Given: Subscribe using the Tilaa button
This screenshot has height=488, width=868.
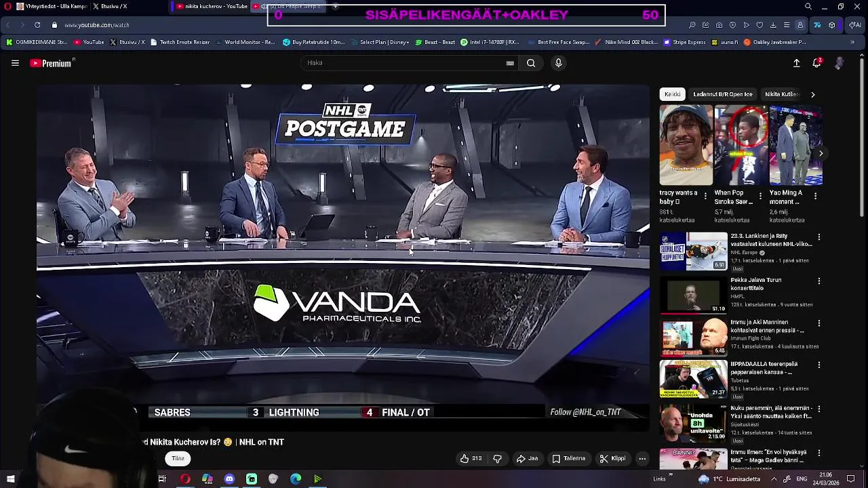Looking at the screenshot, I should coord(178,459).
